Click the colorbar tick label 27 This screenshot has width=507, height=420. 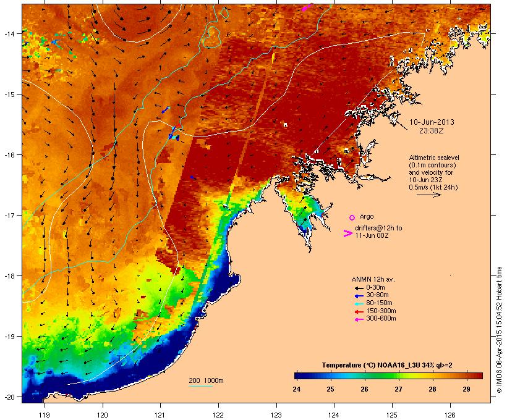pos(398,389)
